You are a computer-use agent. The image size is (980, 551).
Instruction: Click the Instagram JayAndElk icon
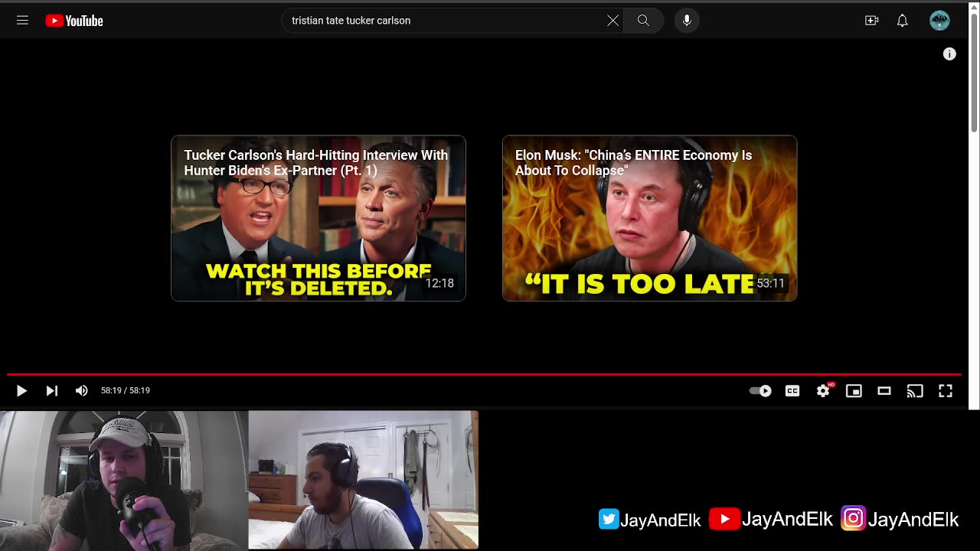pos(853,518)
